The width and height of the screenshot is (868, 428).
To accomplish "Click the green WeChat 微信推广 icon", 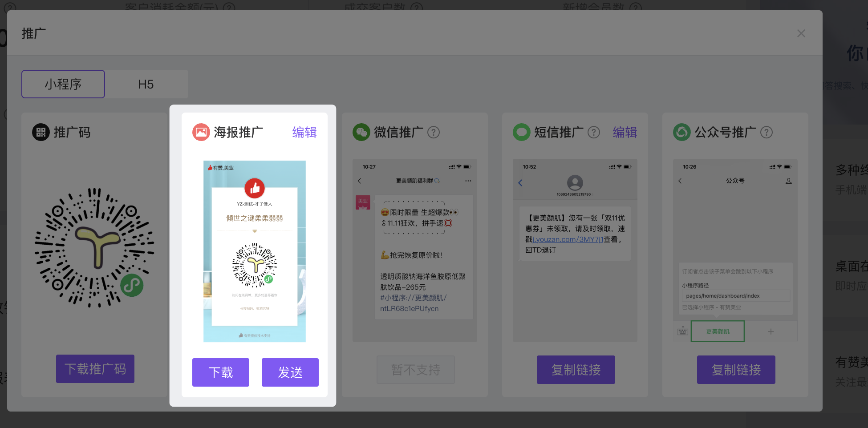I will 361,132.
